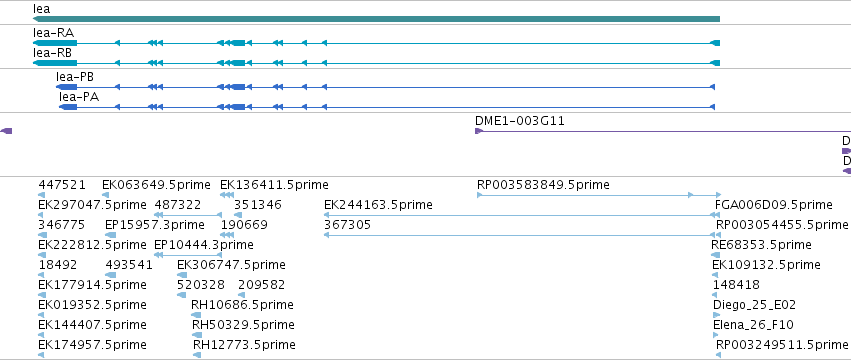The width and height of the screenshot is (851, 360).
Task: Select the lea-RB transcript track
Action: [x=376, y=63]
